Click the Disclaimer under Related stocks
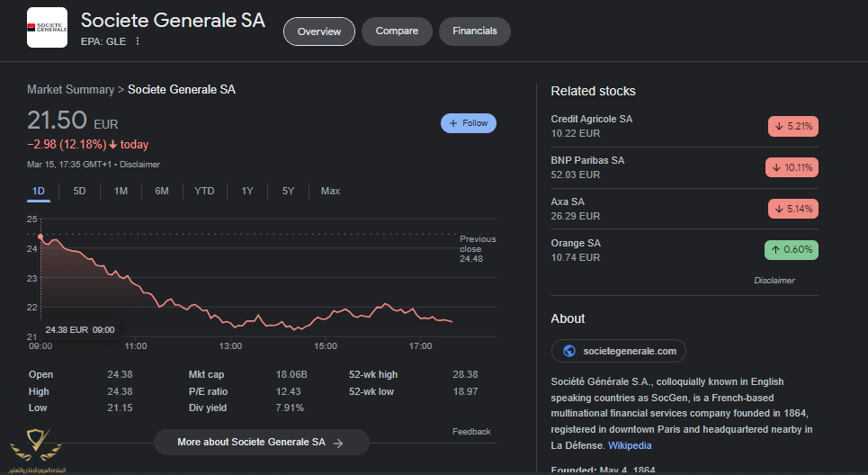 774,281
